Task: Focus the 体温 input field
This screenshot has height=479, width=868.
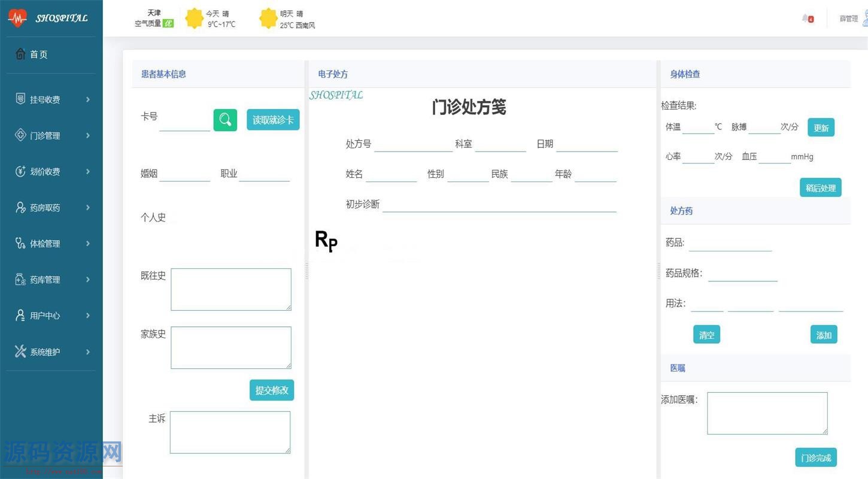Action: 699,127
